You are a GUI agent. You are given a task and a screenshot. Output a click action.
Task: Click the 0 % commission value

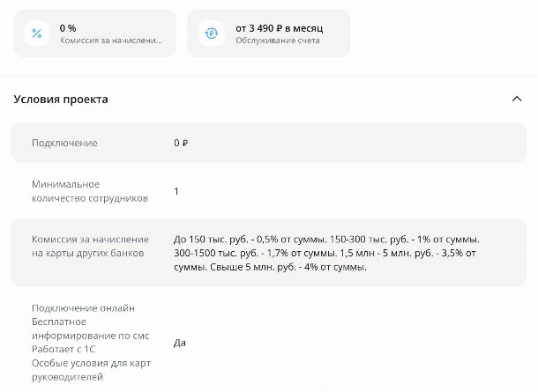pos(68,28)
